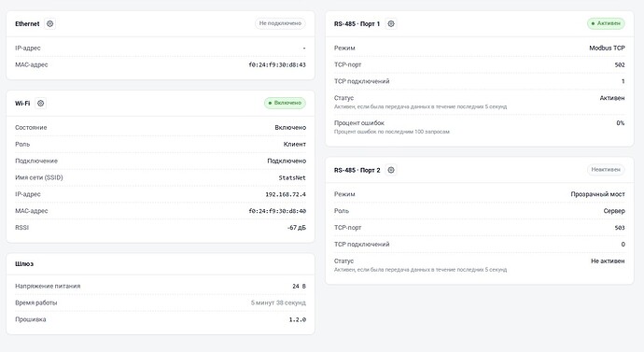Click the 'Время работы' label
The width and height of the screenshot is (644, 352).
tap(36, 303)
